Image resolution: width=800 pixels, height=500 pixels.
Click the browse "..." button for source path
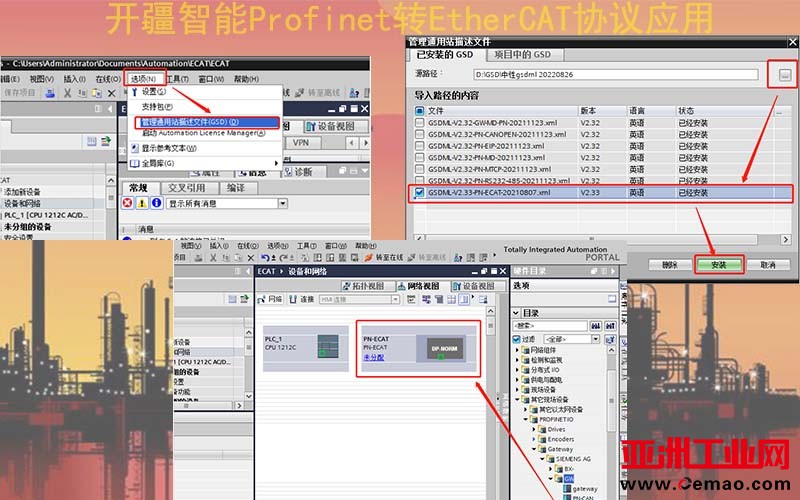[784, 74]
